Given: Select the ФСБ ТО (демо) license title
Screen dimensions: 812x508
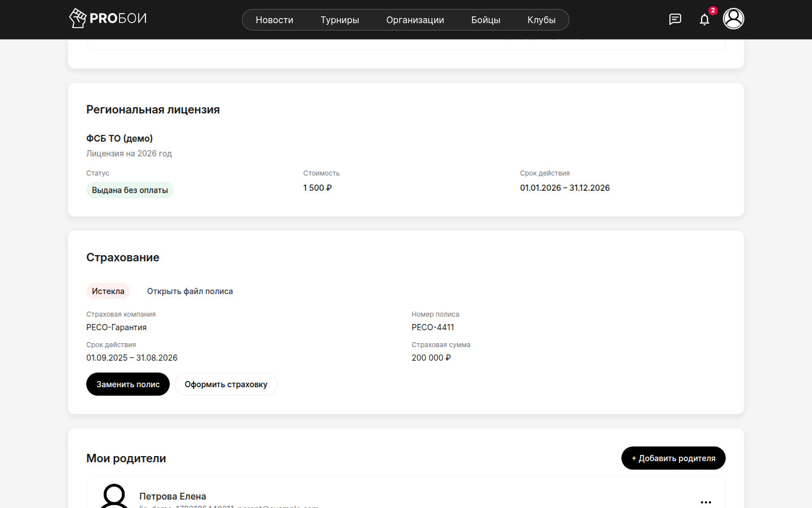Looking at the screenshot, I should (x=120, y=138).
